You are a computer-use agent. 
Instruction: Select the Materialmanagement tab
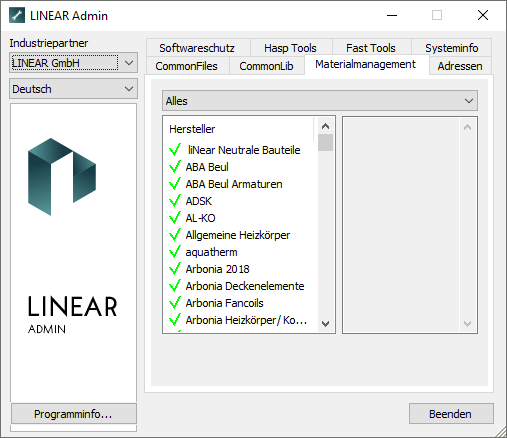point(366,64)
